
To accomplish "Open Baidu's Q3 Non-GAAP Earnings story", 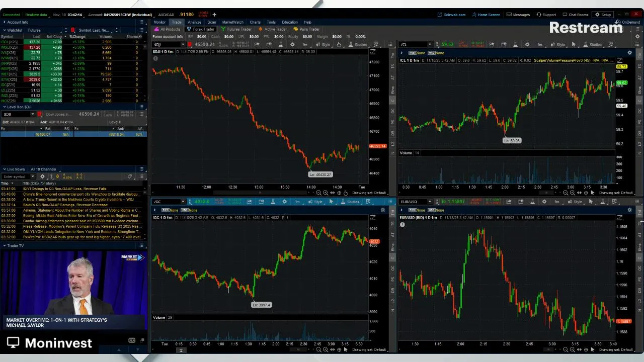I will click(x=65, y=205).
